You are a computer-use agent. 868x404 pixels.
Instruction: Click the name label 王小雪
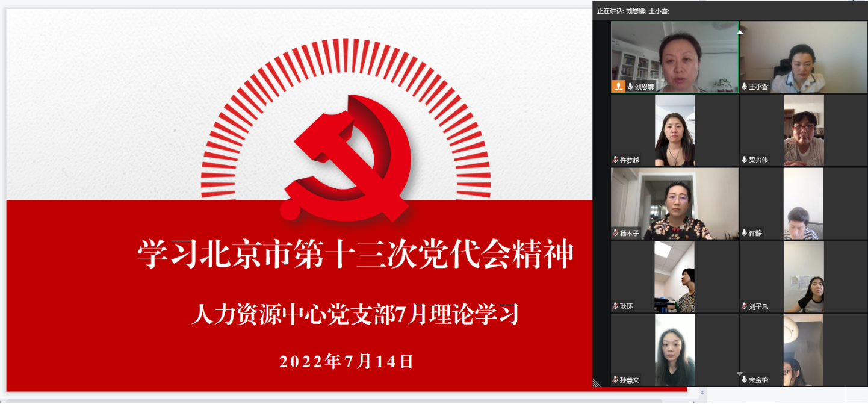coord(758,87)
